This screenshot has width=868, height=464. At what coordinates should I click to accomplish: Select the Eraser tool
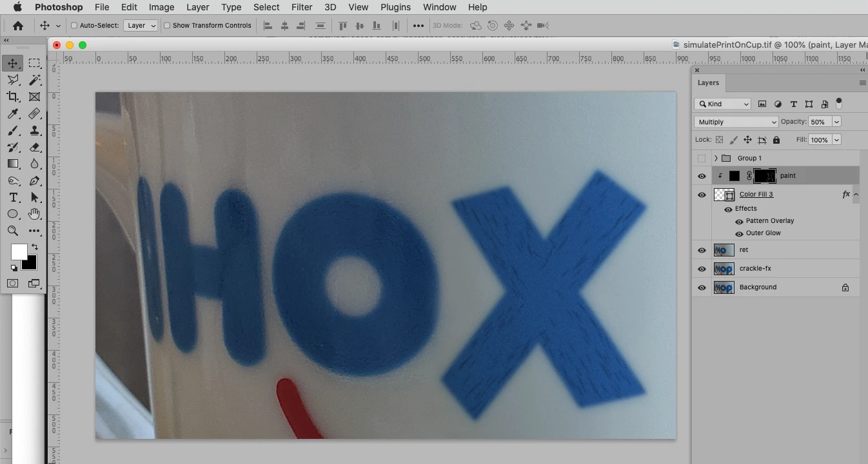[34, 147]
